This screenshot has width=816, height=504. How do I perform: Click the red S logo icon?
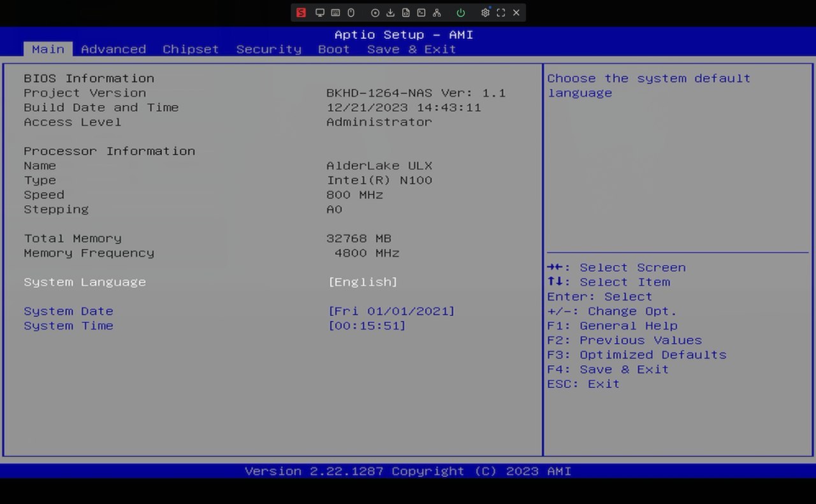click(301, 13)
